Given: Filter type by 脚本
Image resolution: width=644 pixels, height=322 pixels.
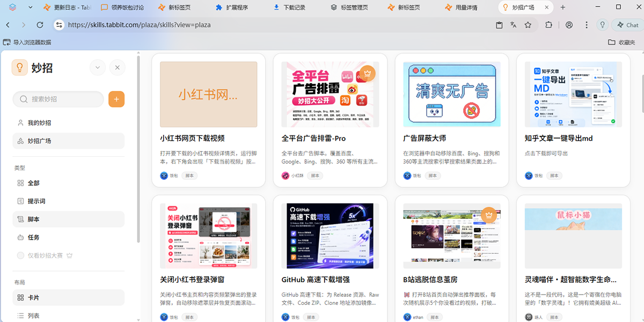Looking at the screenshot, I should [69, 219].
